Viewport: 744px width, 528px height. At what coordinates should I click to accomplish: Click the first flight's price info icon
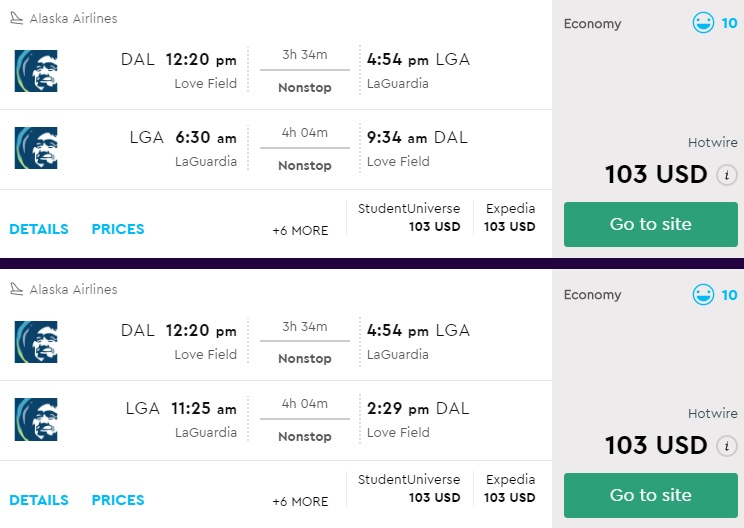click(x=727, y=175)
